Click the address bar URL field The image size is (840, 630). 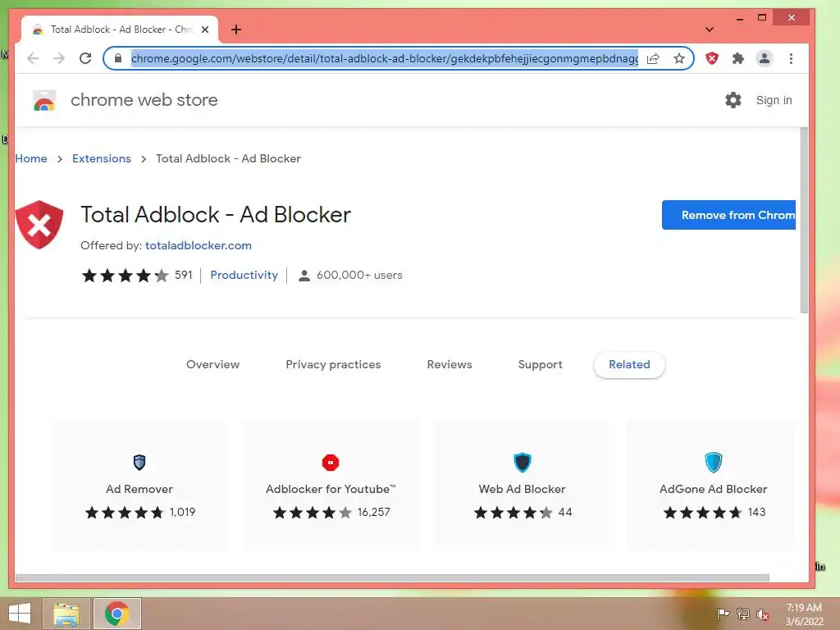(x=385, y=58)
